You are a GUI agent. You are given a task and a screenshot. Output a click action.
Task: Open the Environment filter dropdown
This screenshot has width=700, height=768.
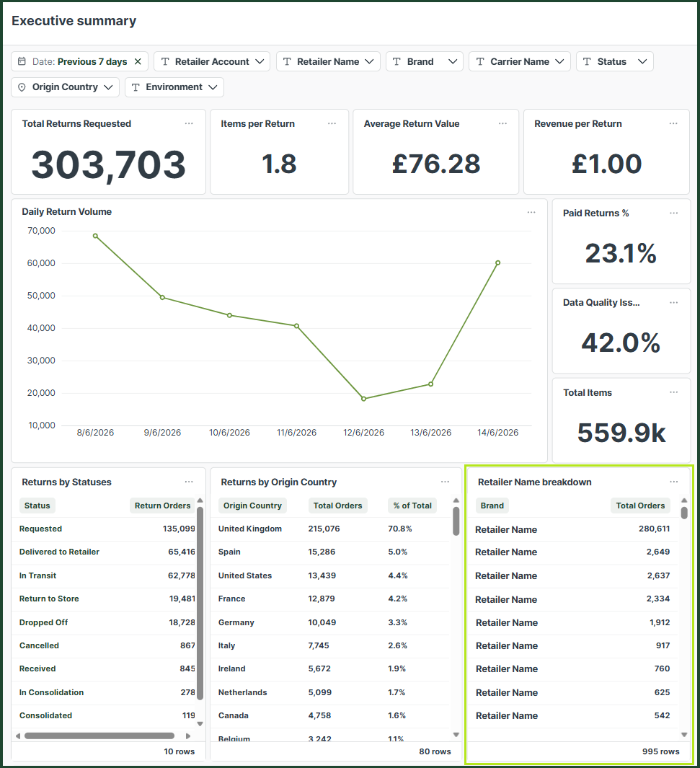[x=174, y=87]
